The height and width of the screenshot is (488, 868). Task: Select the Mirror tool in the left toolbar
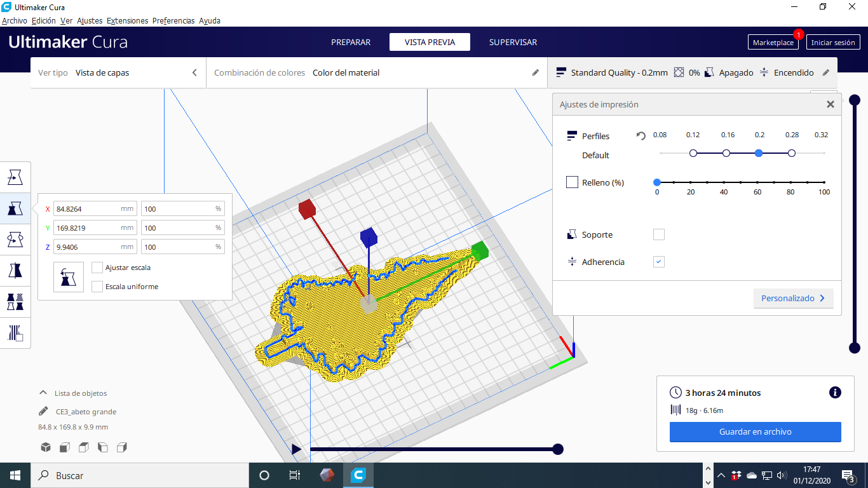(15, 271)
